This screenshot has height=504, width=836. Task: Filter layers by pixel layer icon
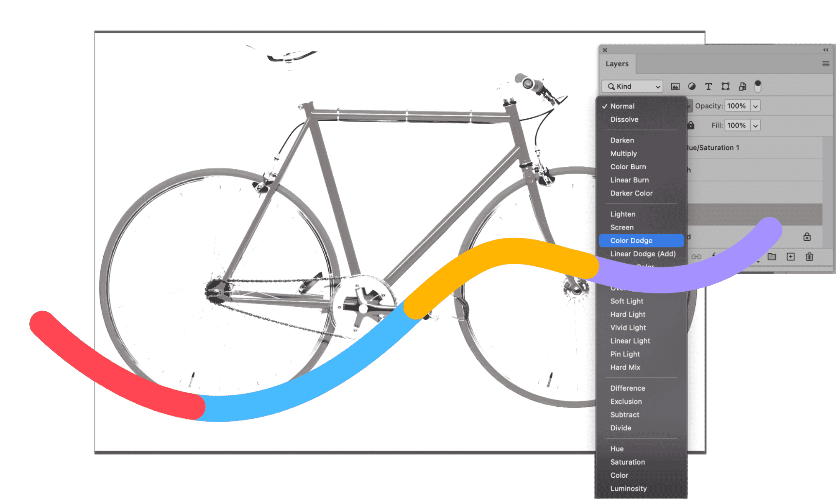pos(675,87)
